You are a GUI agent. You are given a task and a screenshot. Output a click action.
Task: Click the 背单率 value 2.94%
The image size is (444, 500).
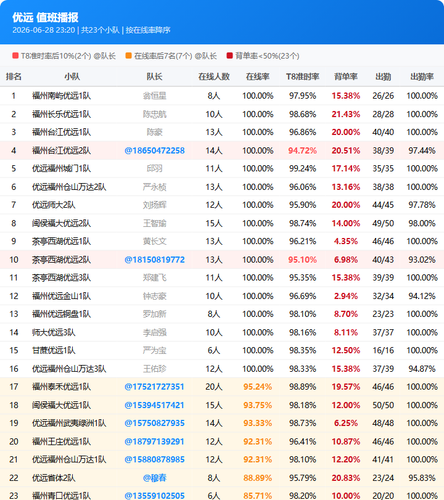tap(346, 296)
